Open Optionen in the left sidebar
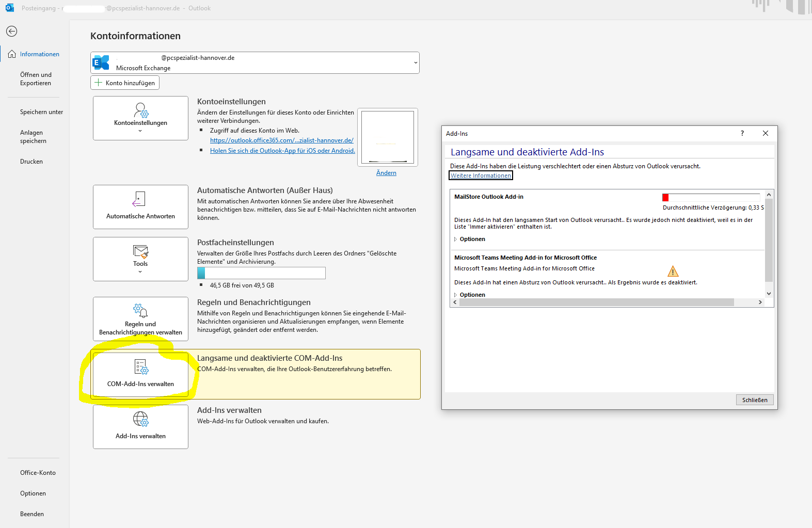This screenshot has width=812, height=528. (33, 493)
